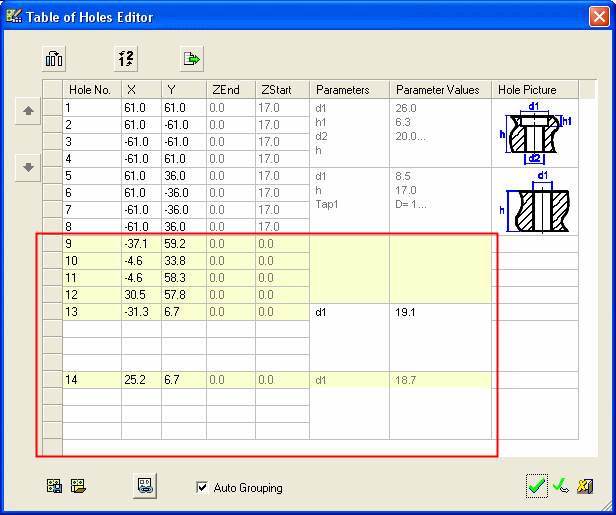Image resolution: width=616 pixels, height=515 pixels.
Task: Click the column reorder icon in toolbar
Action: pyautogui.click(x=54, y=58)
